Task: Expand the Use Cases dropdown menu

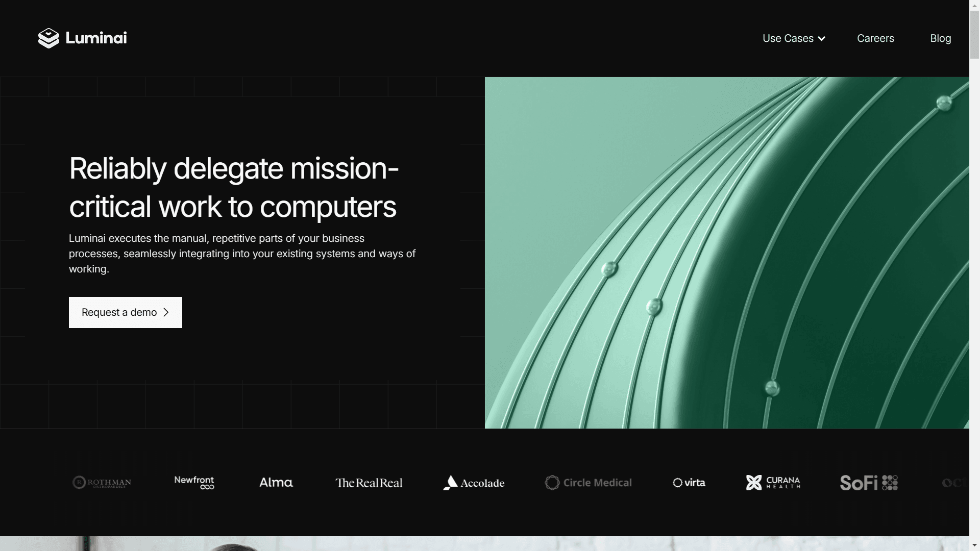Action: pos(788,39)
